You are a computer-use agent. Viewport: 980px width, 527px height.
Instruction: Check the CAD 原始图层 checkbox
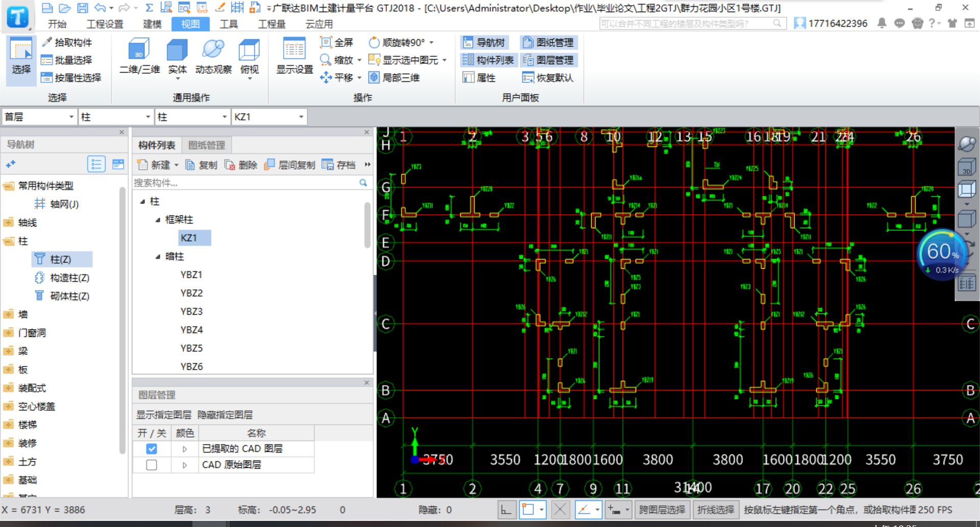152,465
